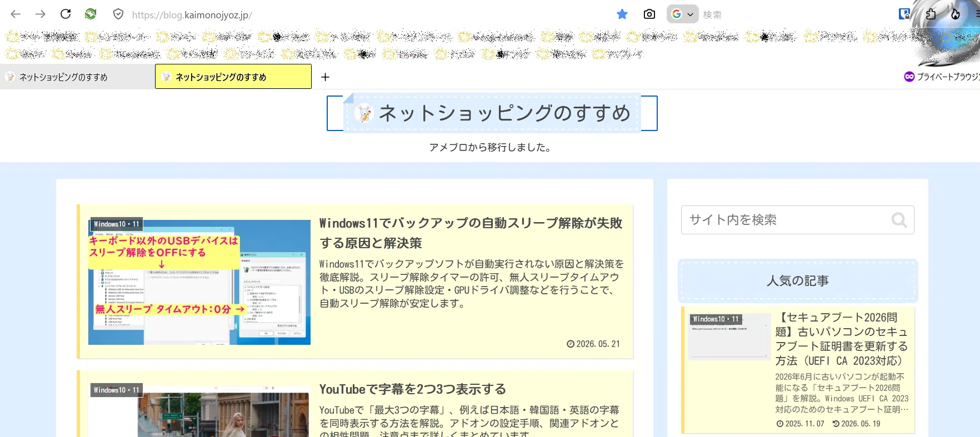
Task: Click the YouTube subtitles article excerpt text
Action: click(x=469, y=420)
